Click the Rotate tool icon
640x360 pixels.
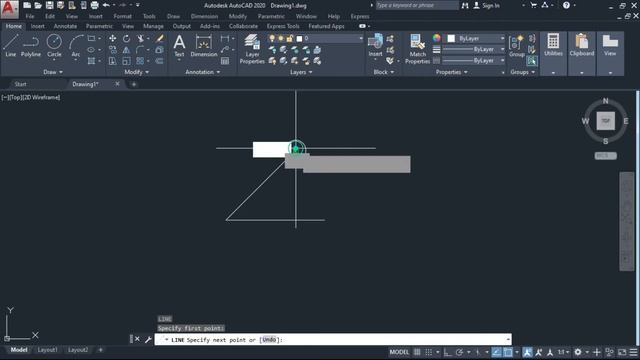point(127,38)
